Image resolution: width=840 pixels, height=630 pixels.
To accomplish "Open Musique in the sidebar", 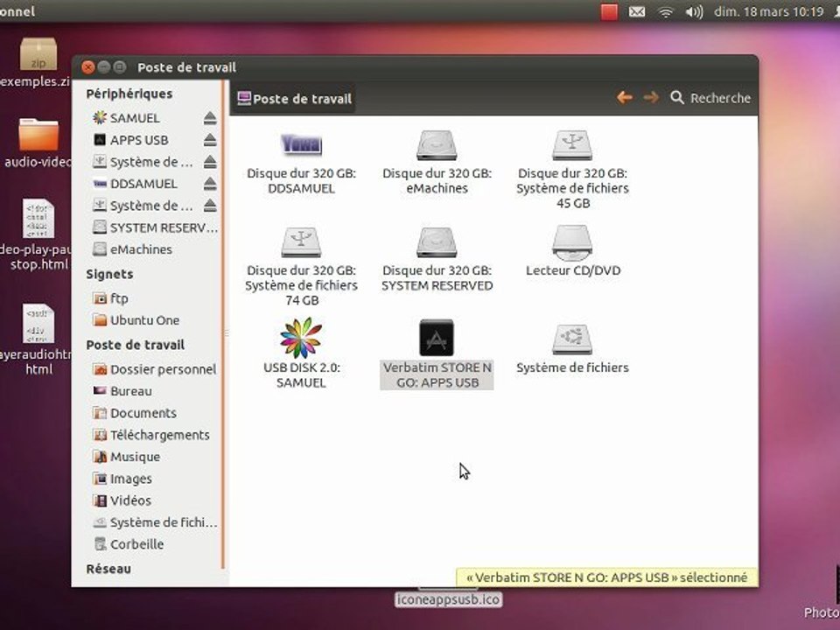I will [x=126, y=457].
